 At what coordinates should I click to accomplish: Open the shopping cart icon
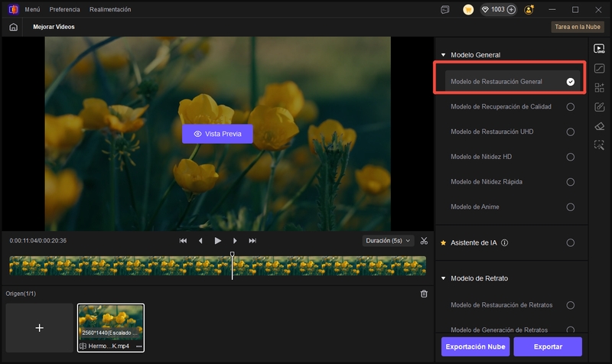pyautogui.click(x=468, y=10)
